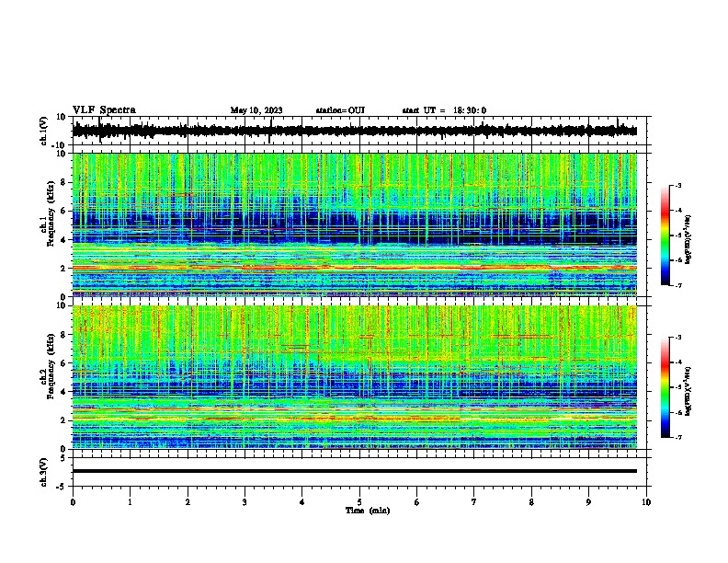
Task: Click the "-7" tick on ch.2 colorbar
Action: 677,437
